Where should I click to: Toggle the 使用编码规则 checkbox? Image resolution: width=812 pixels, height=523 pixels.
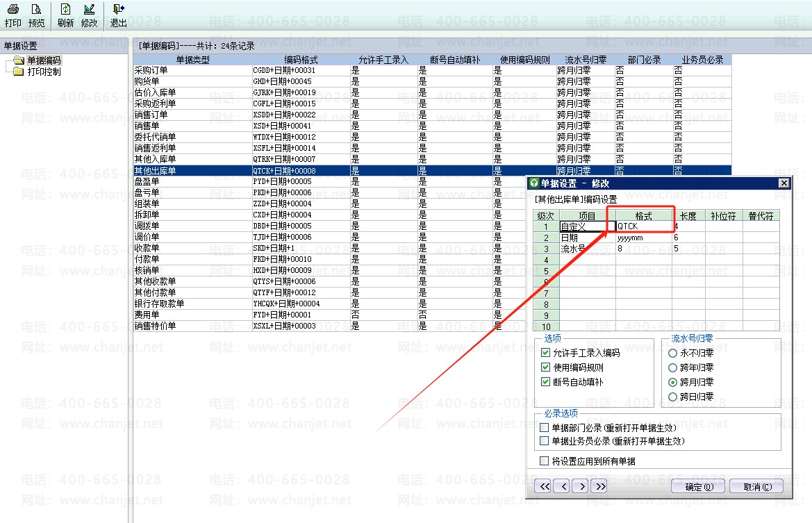[545, 367]
